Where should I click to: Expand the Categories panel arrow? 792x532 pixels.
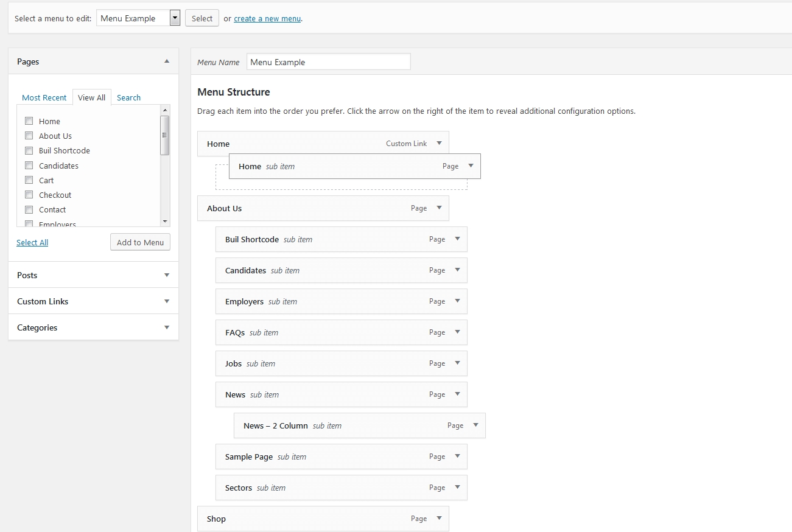pos(167,327)
